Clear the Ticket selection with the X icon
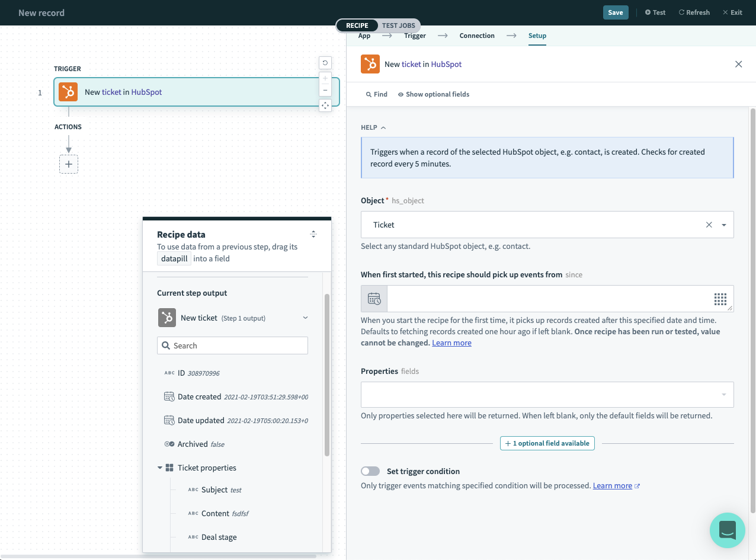Screen dimensions: 756x560 coord(709,225)
